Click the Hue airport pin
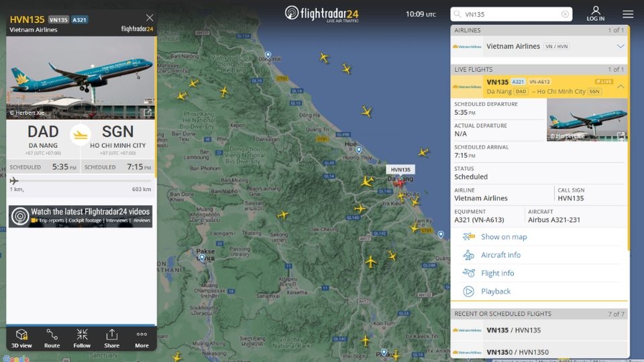644x362 pixels. point(359,150)
